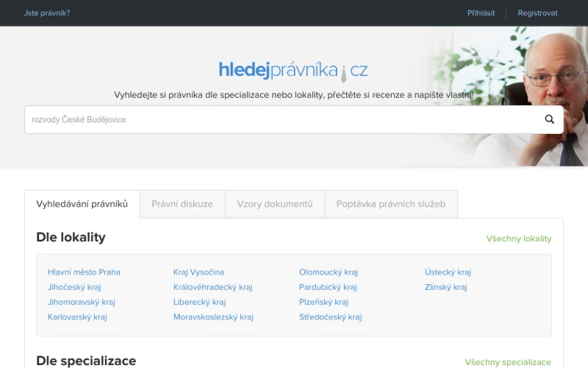Click the hledejprávníka.cz logo
This screenshot has width=588, height=368.
click(293, 71)
